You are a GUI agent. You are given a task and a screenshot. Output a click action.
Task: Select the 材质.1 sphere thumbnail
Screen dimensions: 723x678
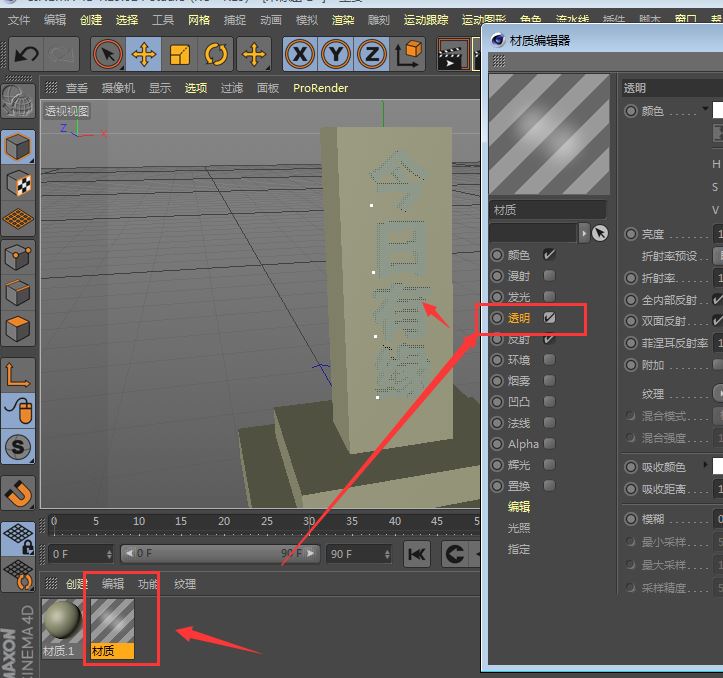(62, 621)
